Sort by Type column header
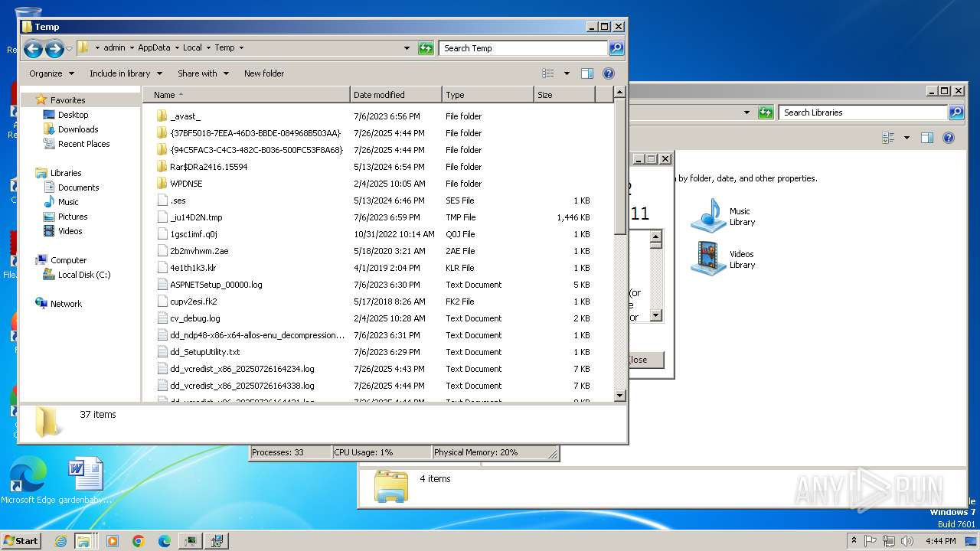The height and width of the screenshot is (551, 980). pos(488,95)
